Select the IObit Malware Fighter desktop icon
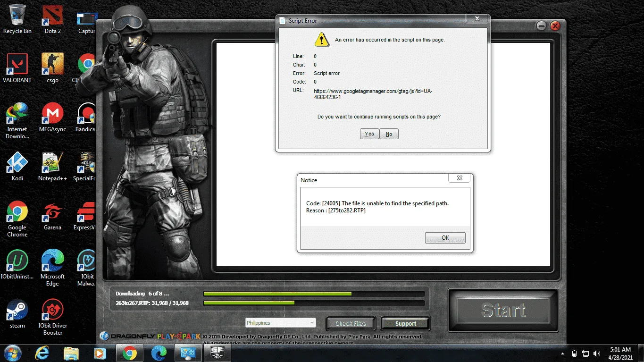This screenshot has height=362, width=644. point(86,268)
